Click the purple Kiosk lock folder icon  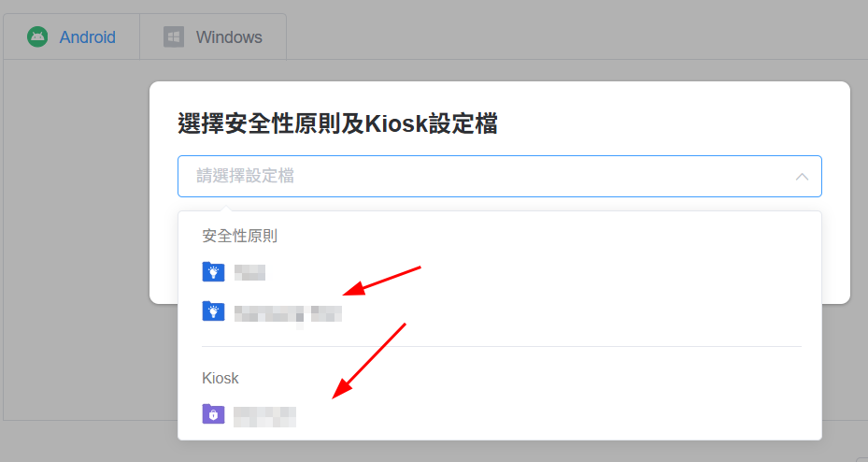tap(213, 413)
